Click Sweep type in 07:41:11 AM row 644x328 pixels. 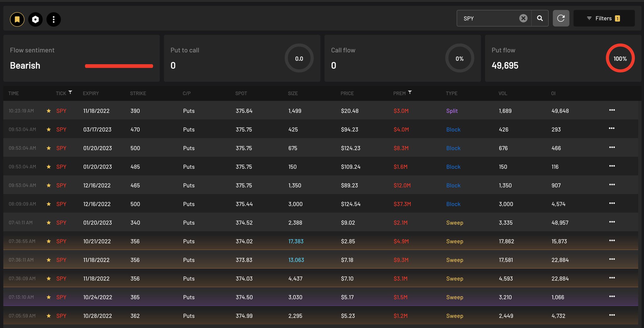(x=455, y=223)
